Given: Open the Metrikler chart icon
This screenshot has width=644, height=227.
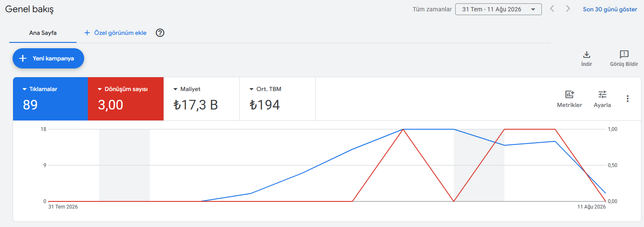Looking at the screenshot, I should [570, 94].
